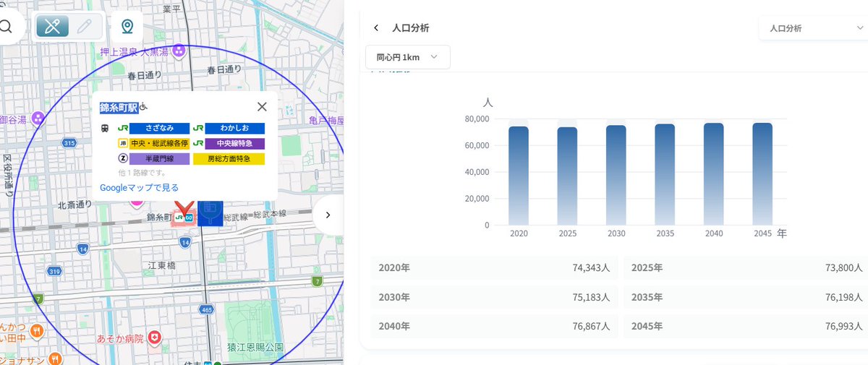Click the 錦糸町駅 highlighted title

coord(119,108)
